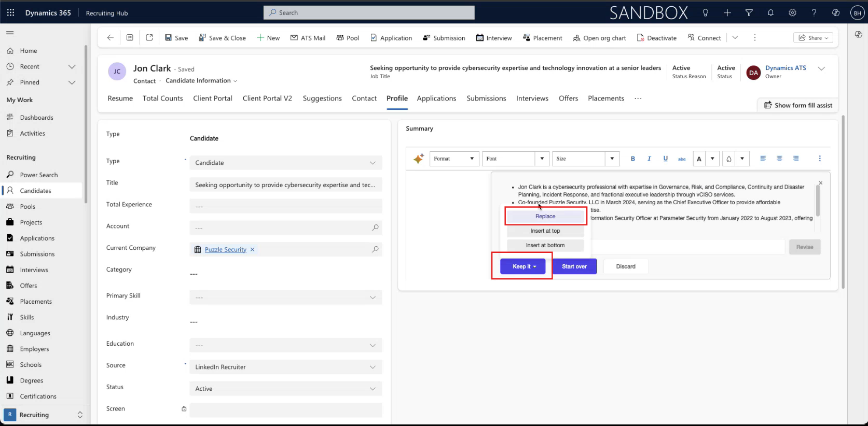Open the Primary Skill dropdown
Viewport: 868px width, 426px height.
pos(286,297)
